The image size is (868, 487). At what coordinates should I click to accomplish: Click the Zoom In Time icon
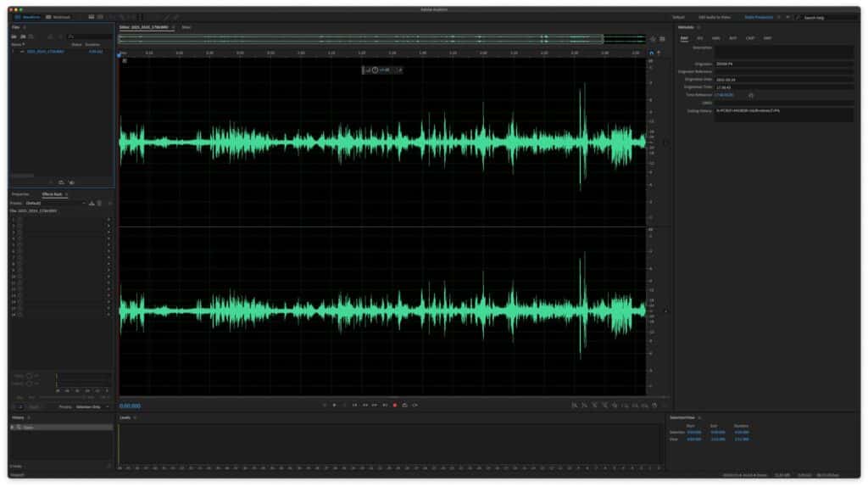click(594, 406)
